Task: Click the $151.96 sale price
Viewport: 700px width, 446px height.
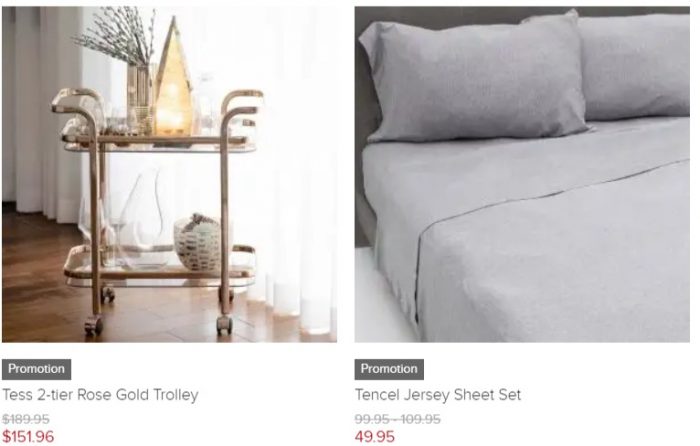Action: point(28,436)
